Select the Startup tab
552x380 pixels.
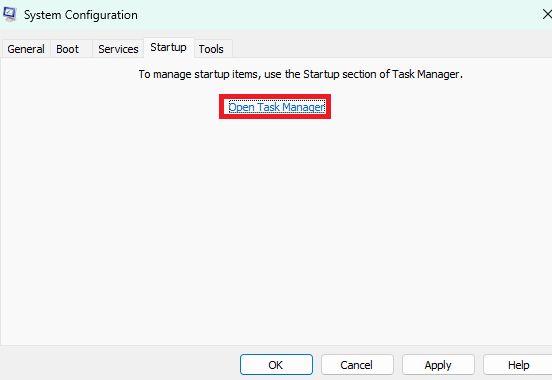coord(169,47)
